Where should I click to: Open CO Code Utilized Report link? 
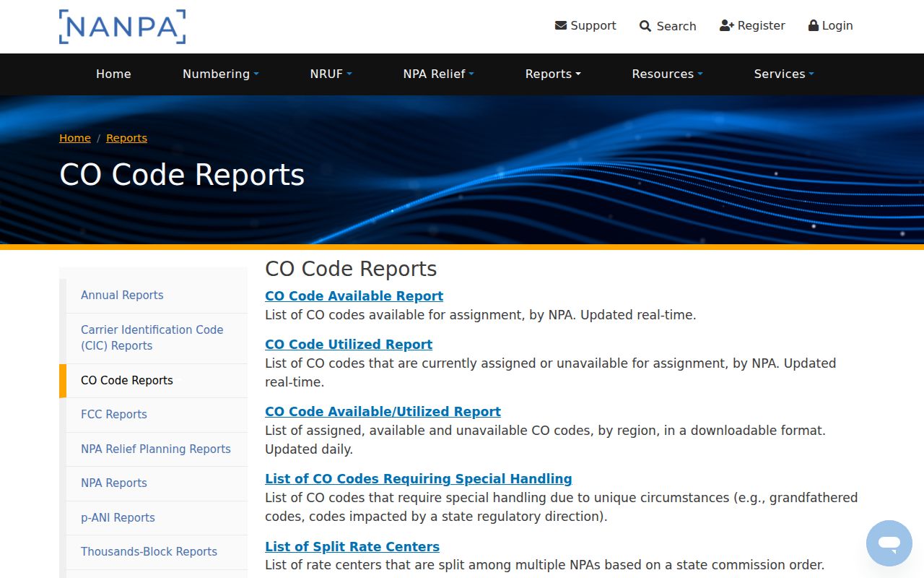click(349, 345)
